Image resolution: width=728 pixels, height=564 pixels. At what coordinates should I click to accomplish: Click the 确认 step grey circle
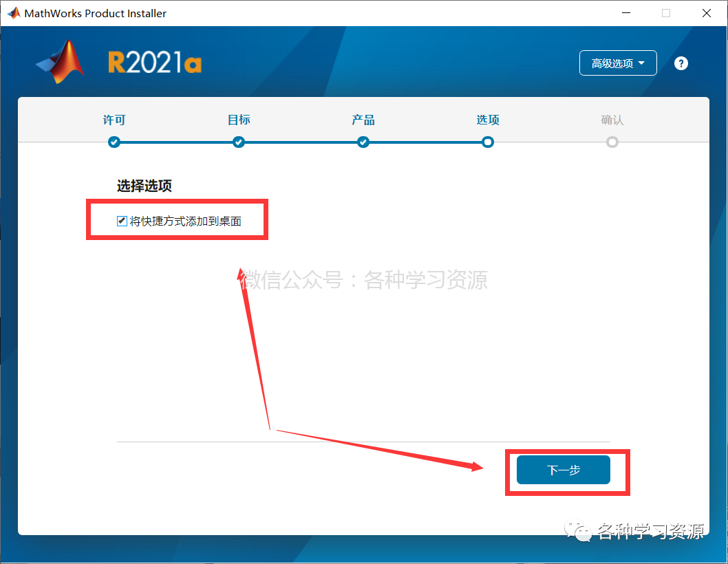[x=612, y=142]
